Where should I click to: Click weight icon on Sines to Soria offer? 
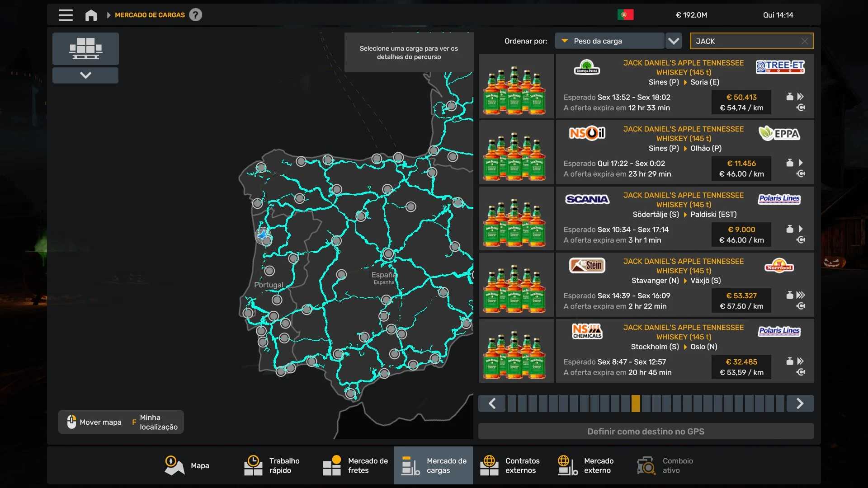click(x=789, y=97)
